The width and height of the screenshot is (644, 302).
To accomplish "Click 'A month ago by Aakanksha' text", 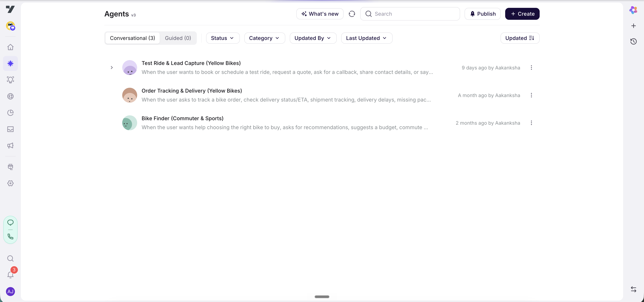I will tap(489, 95).
